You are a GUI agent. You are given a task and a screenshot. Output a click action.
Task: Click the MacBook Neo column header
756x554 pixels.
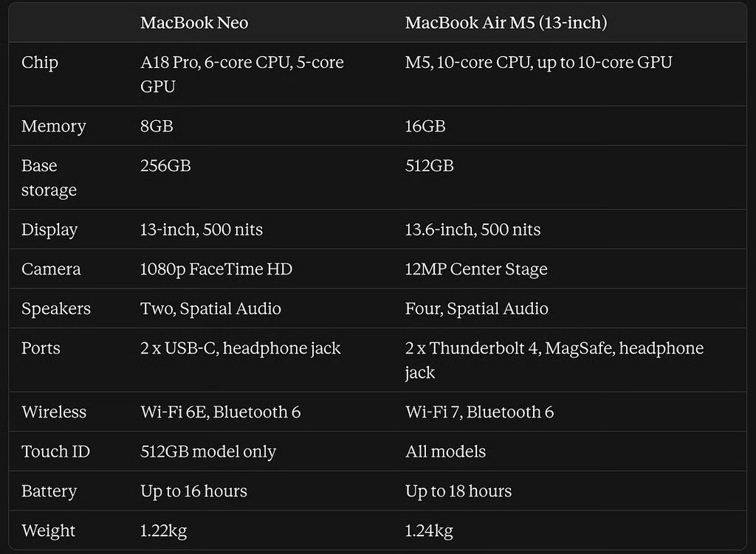point(194,23)
